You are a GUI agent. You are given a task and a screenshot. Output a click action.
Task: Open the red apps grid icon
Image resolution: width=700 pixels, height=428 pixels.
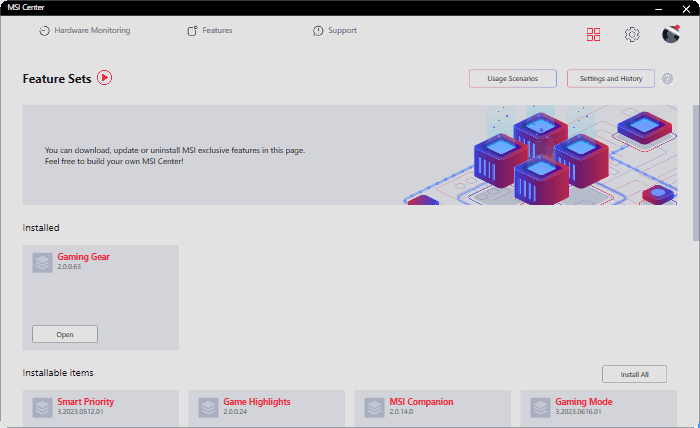[594, 35]
